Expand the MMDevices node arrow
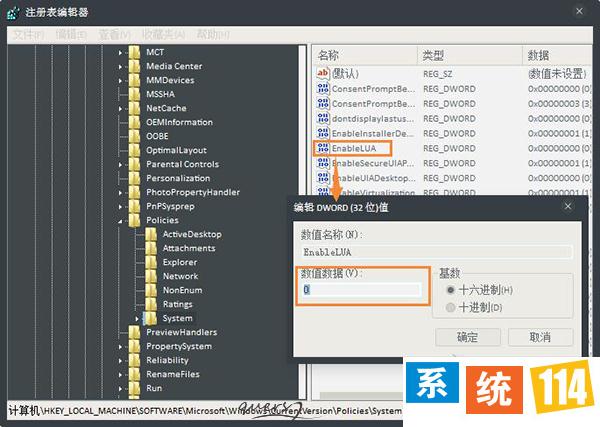 (120, 81)
